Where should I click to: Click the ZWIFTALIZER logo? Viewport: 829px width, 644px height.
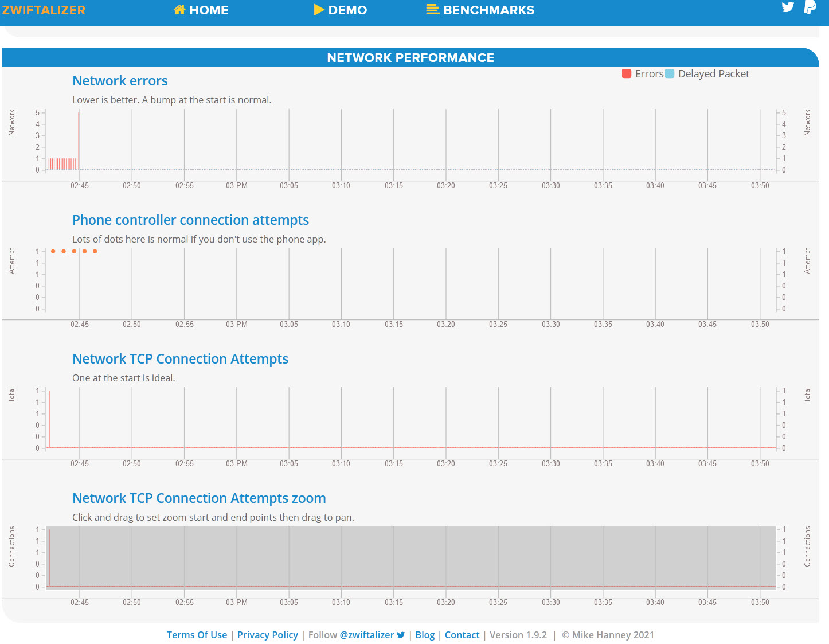click(x=44, y=10)
